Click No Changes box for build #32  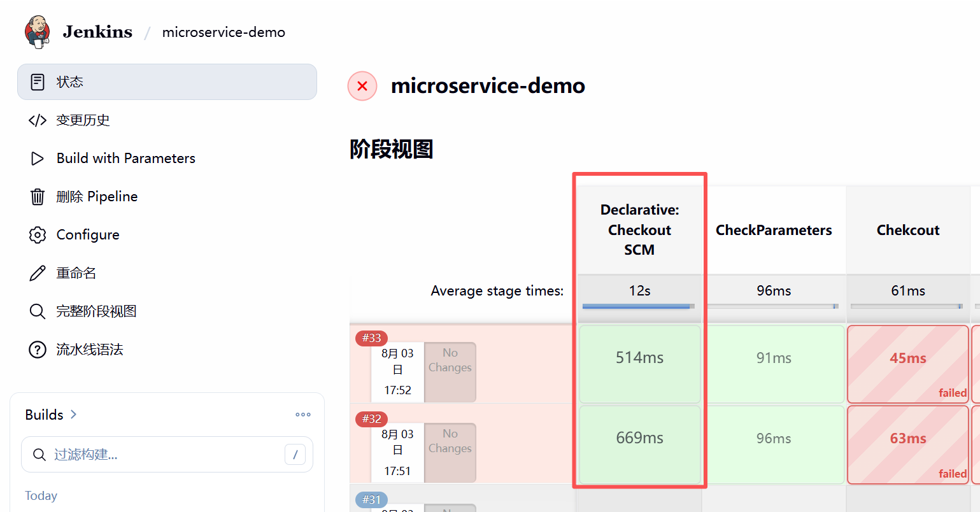tap(450, 453)
